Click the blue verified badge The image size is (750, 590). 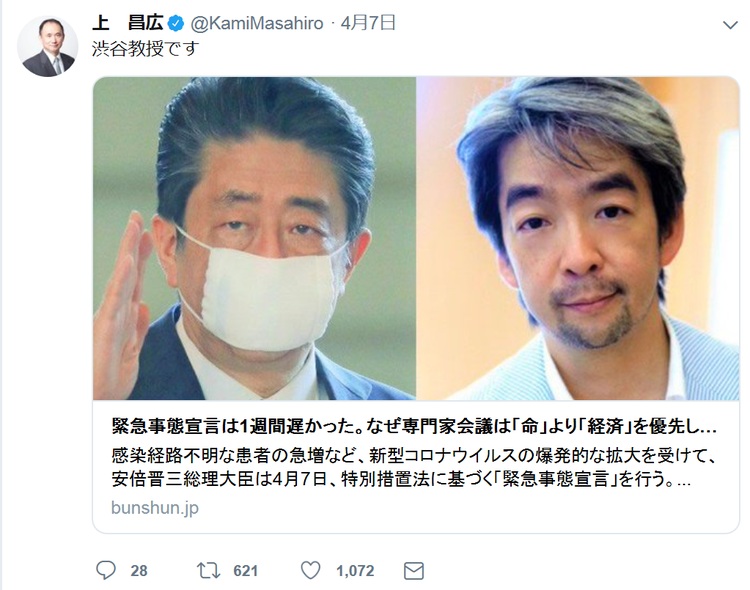176,23
